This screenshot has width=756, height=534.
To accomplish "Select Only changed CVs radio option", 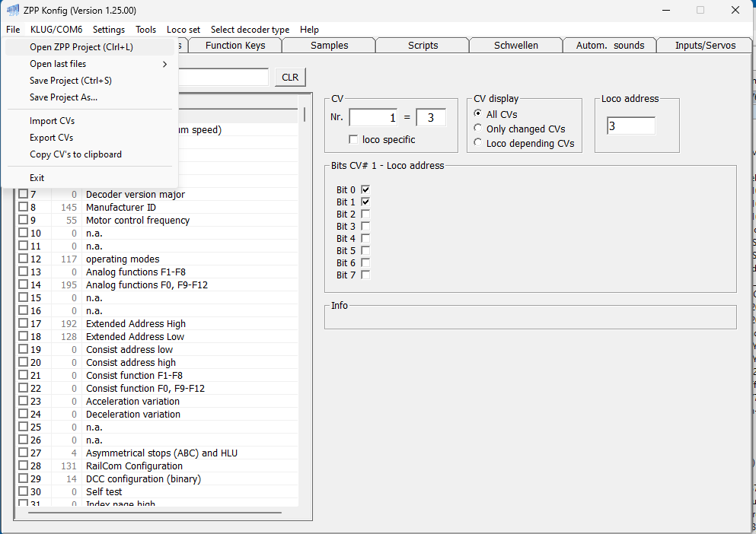I will pyautogui.click(x=478, y=129).
